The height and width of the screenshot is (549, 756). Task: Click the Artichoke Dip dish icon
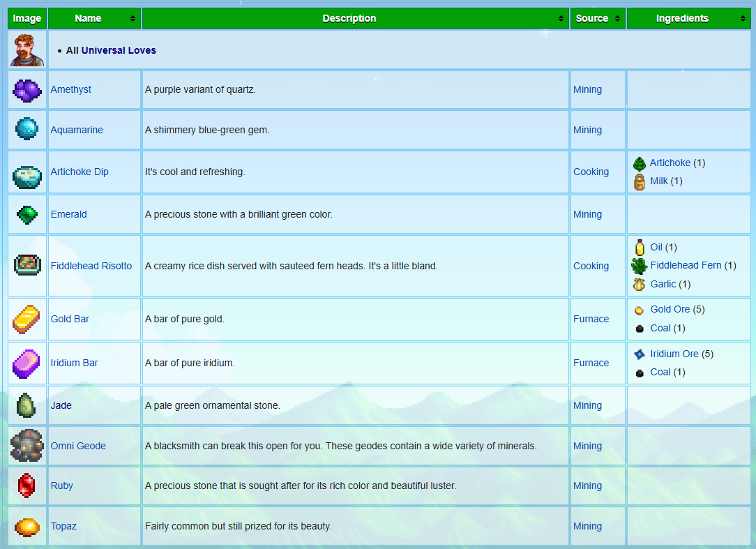(27, 177)
